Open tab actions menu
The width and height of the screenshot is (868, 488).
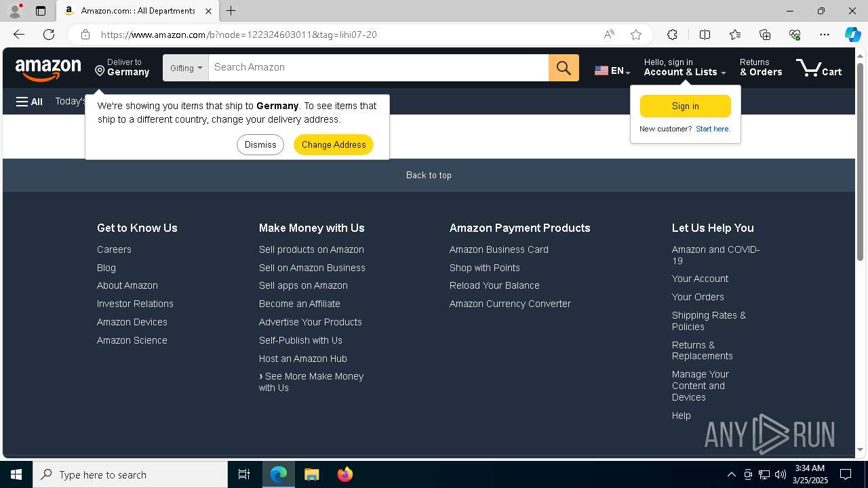[x=41, y=11]
